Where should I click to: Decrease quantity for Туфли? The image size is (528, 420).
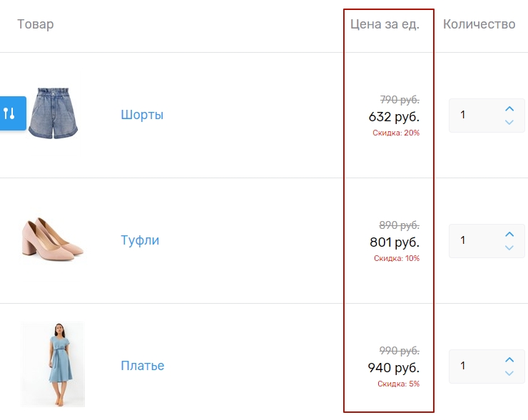tap(509, 247)
